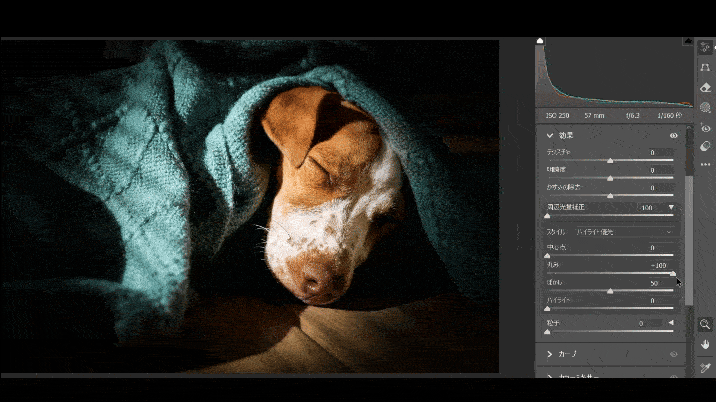The height and width of the screenshot is (402, 716).
Task: Open スタイル dropdown showing ハイライト優先
Action: tap(624, 232)
